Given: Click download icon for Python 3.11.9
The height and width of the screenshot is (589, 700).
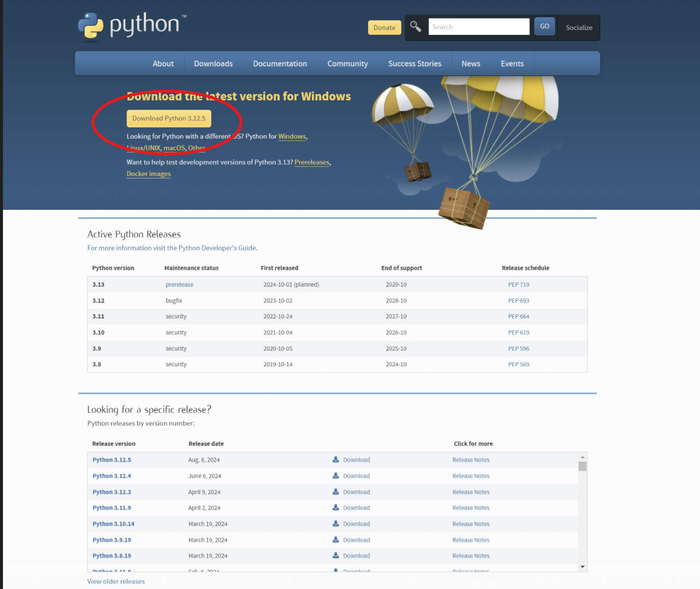Looking at the screenshot, I should 335,508.
